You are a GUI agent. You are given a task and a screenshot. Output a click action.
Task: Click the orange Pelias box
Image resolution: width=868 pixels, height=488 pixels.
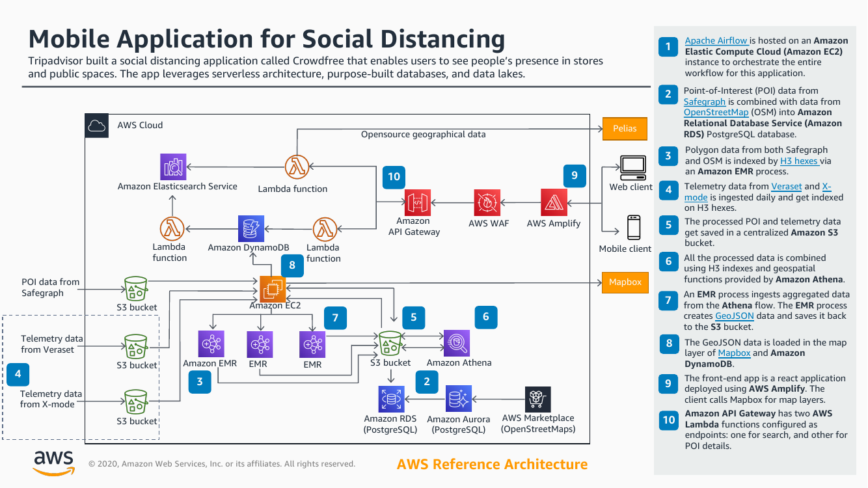(x=625, y=128)
